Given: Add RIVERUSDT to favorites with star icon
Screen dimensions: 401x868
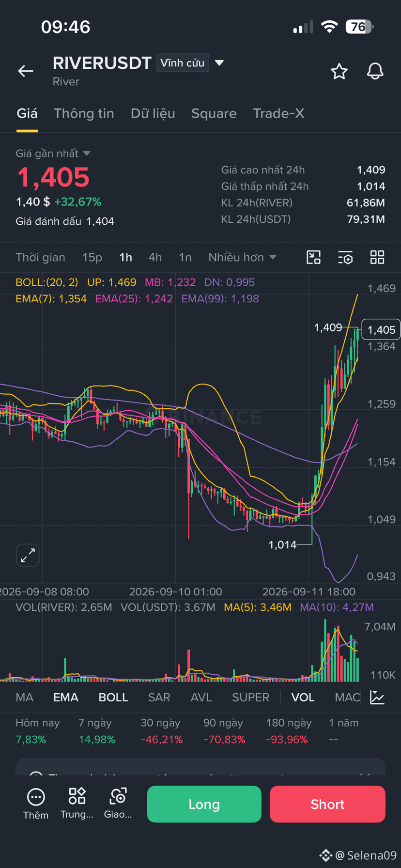Looking at the screenshot, I should [x=339, y=71].
